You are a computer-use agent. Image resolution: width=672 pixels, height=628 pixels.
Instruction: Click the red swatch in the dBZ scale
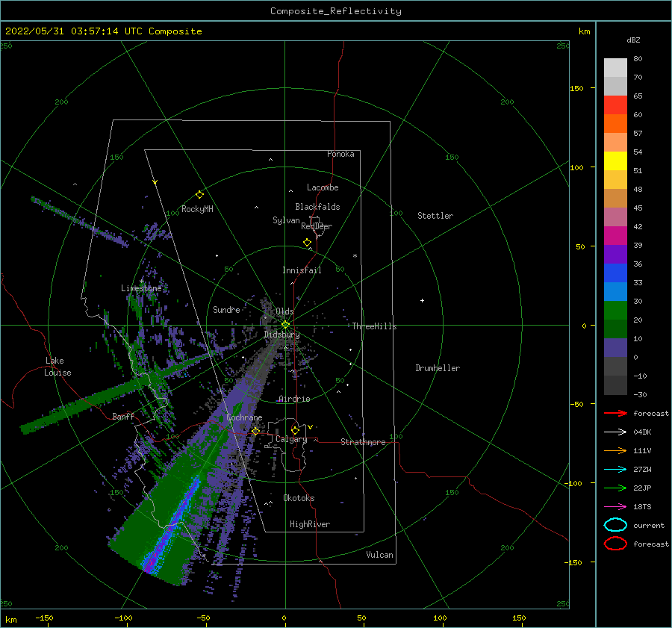pyautogui.click(x=615, y=105)
